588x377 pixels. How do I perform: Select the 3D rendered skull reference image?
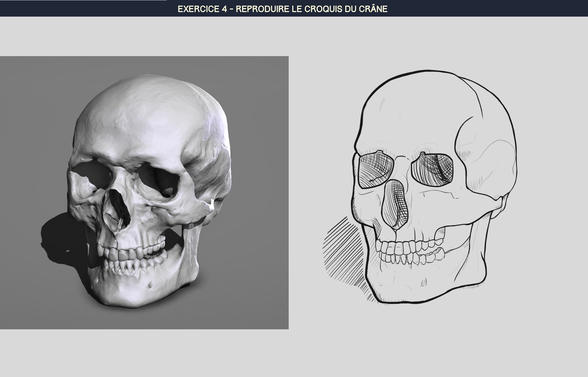[x=144, y=192]
